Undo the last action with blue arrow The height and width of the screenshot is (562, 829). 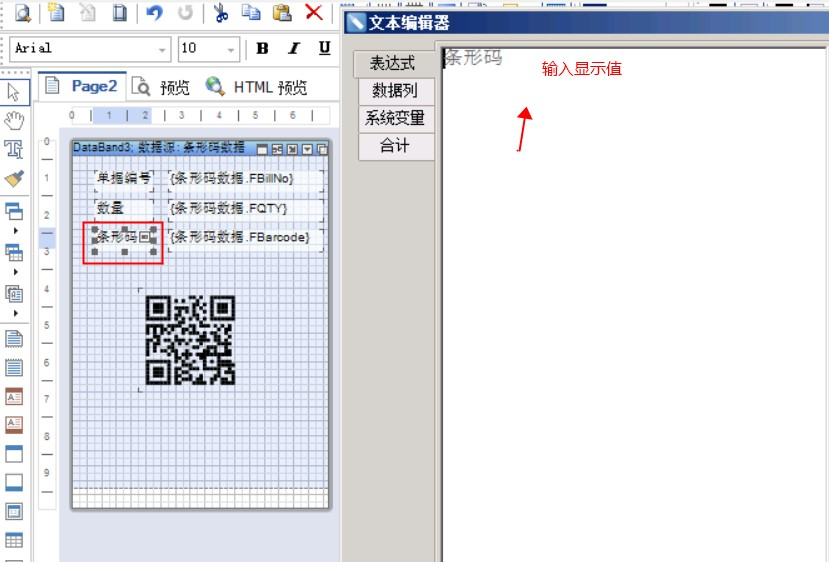point(154,12)
